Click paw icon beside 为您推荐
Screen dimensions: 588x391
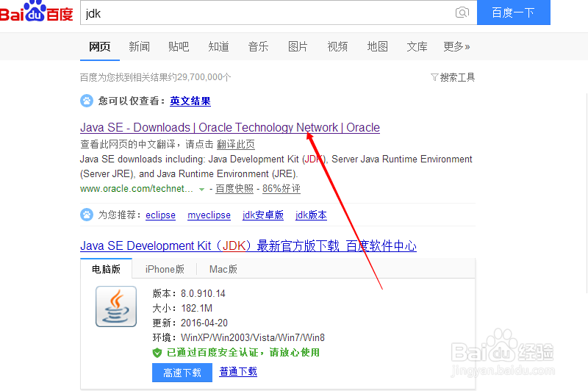coord(87,215)
